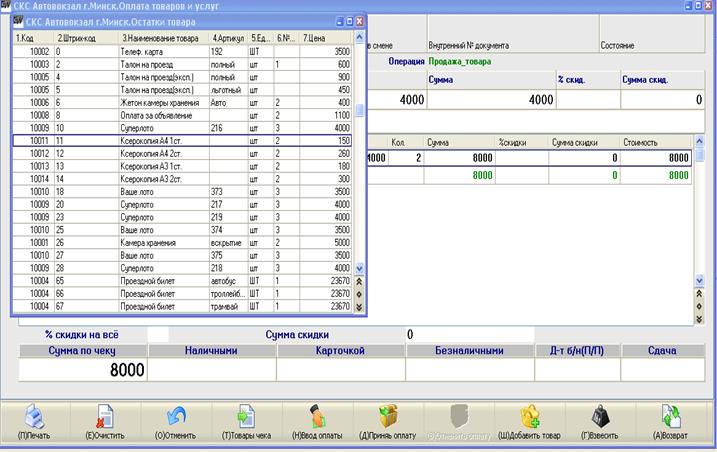
Task: Click the (Ш)Добавить товар add item icon
Action: [x=530, y=417]
